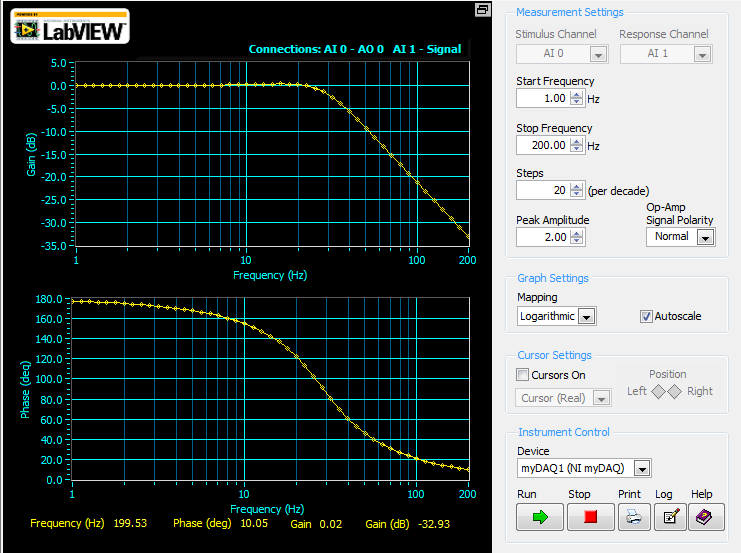The width and height of the screenshot is (741, 553).
Task: Click the graph window restore icon
Action: point(483,10)
